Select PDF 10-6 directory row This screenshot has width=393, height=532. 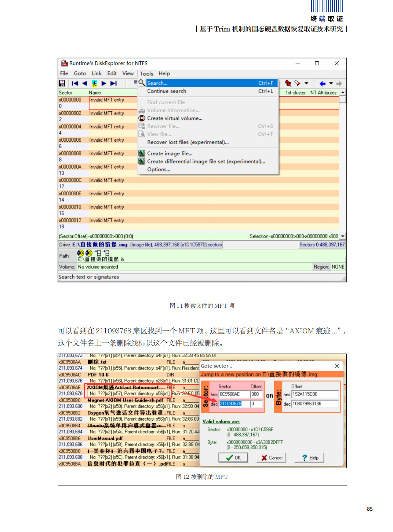pos(129,378)
